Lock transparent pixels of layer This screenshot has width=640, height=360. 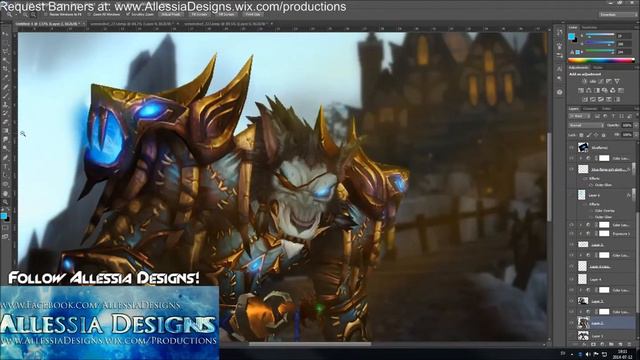582,135
